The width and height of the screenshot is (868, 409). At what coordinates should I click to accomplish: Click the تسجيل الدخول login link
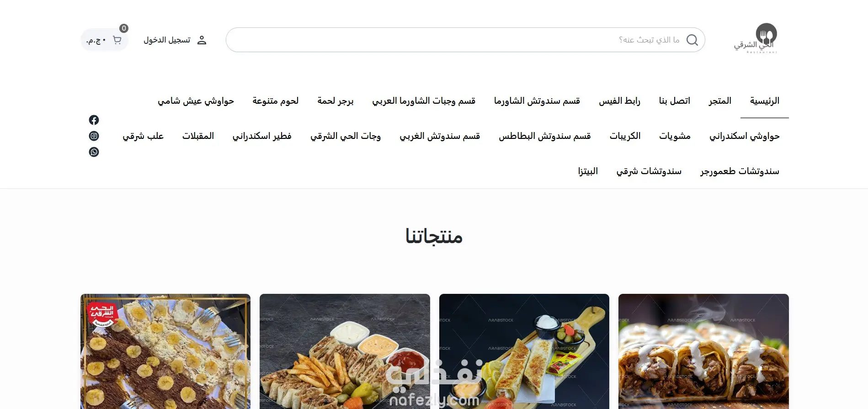[167, 40]
